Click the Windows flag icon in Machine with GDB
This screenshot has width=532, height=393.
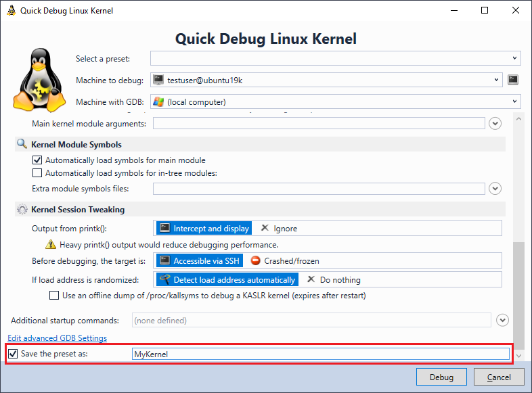click(x=158, y=101)
